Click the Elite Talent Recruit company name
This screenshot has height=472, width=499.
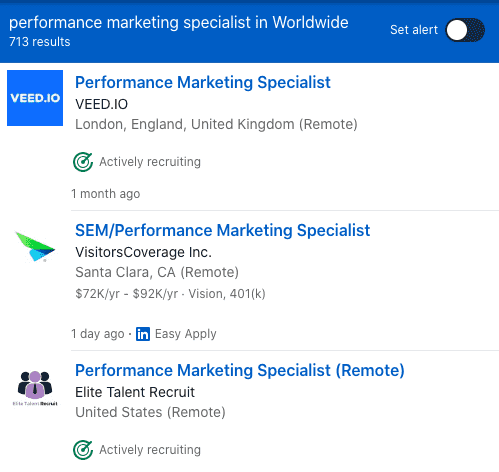pos(135,392)
